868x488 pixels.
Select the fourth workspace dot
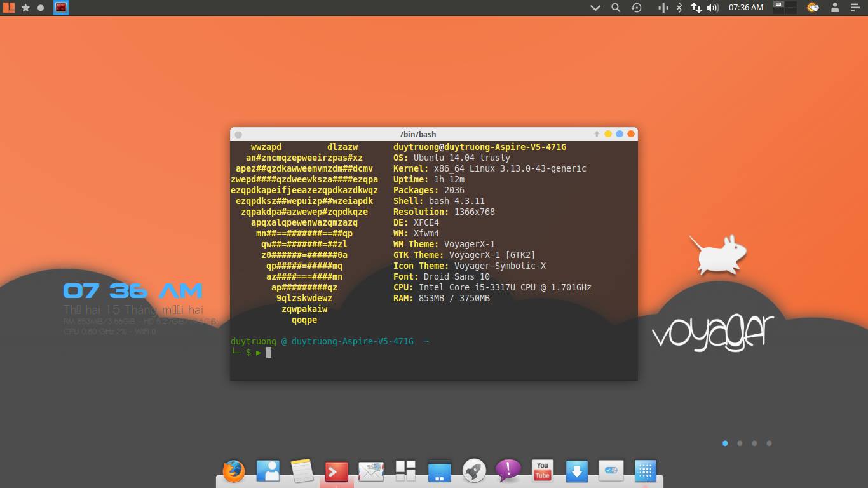click(x=769, y=444)
